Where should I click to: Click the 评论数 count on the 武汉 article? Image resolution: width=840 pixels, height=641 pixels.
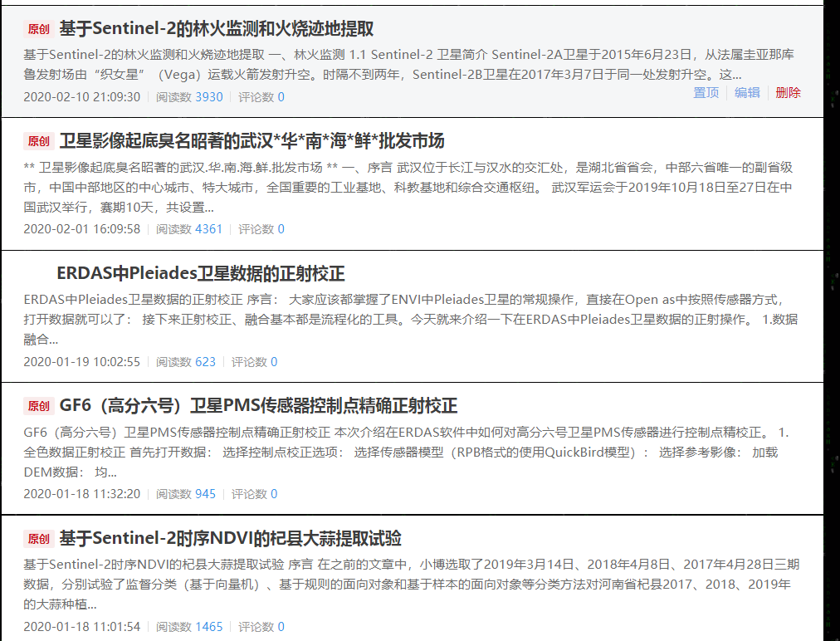[281, 229]
